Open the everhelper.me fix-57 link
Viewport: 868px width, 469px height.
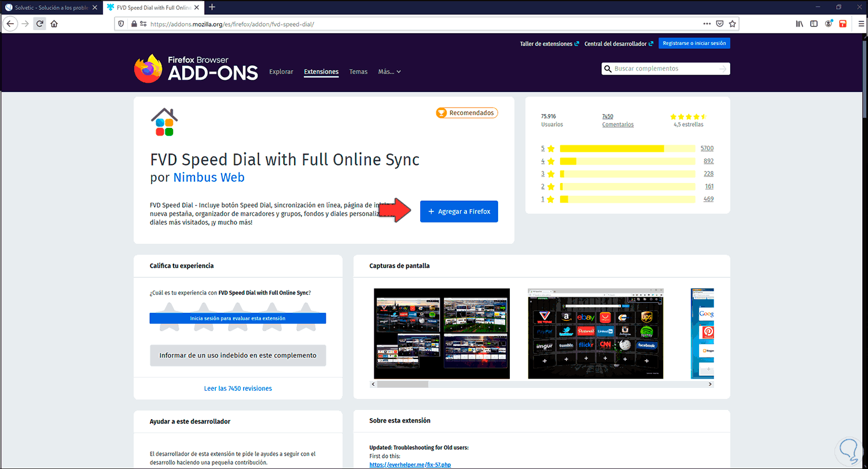(410, 464)
